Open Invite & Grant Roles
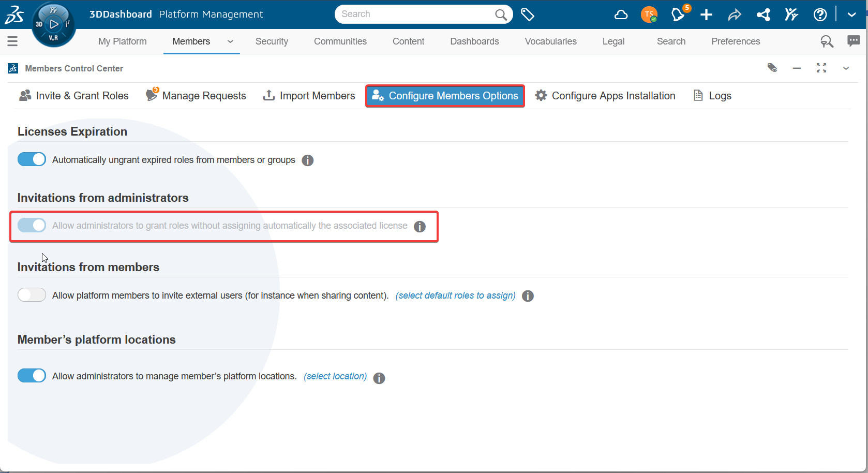 (74, 96)
